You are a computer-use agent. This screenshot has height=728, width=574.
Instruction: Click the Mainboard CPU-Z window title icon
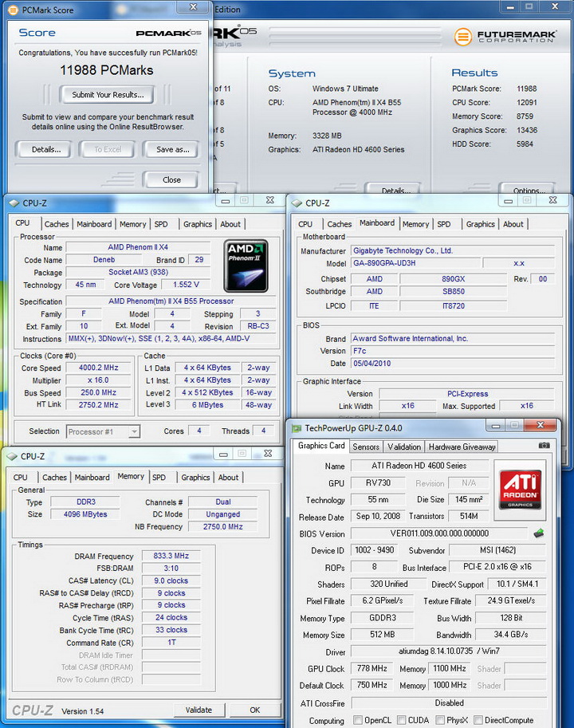[x=297, y=203]
